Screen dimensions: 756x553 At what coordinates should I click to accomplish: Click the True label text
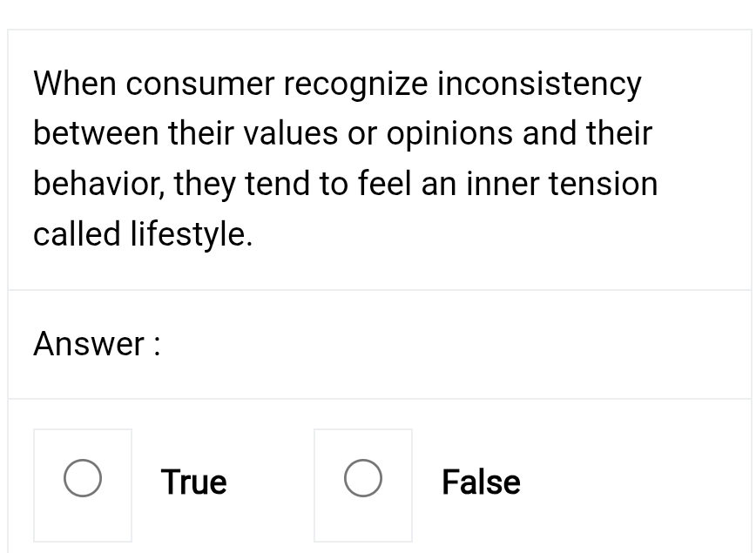192,482
